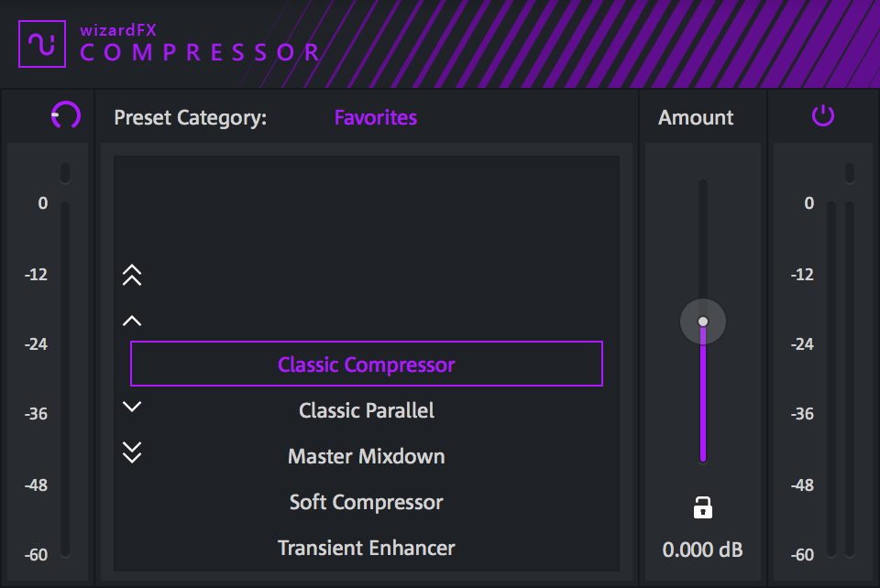Screen dimensions: 880x588
Task: Click the Amount label
Action: coord(696,117)
